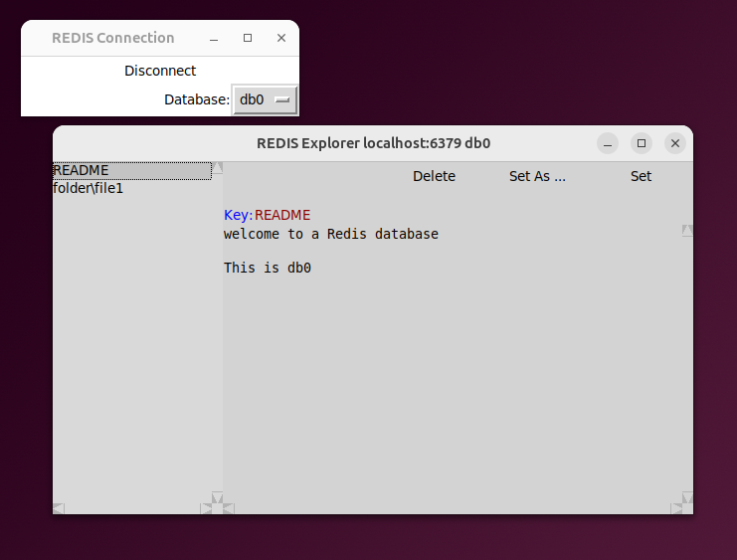Image resolution: width=737 pixels, height=560 pixels.
Task: Close the REDIS Explorer window
Action: tap(675, 143)
